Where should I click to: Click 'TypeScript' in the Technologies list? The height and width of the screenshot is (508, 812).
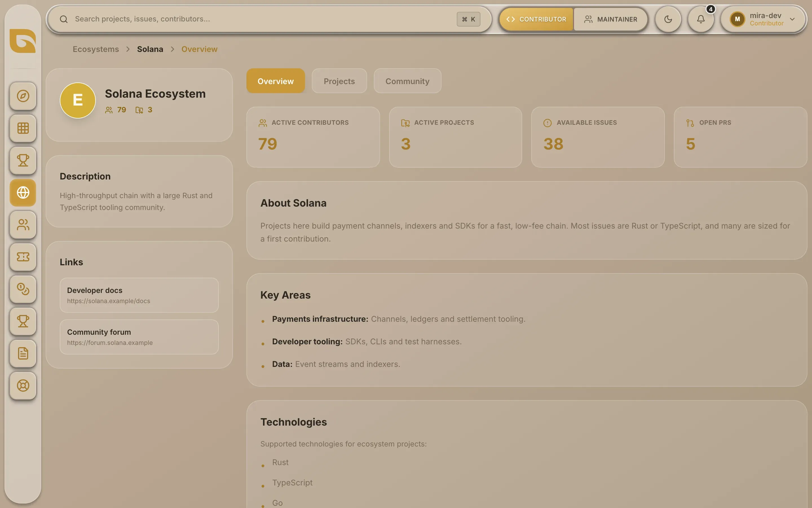pyautogui.click(x=292, y=483)
